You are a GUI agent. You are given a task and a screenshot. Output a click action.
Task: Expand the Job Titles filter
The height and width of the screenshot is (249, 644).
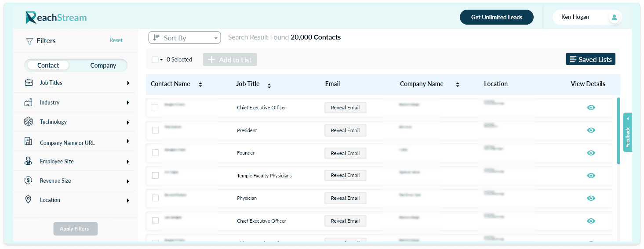[128, 83]
